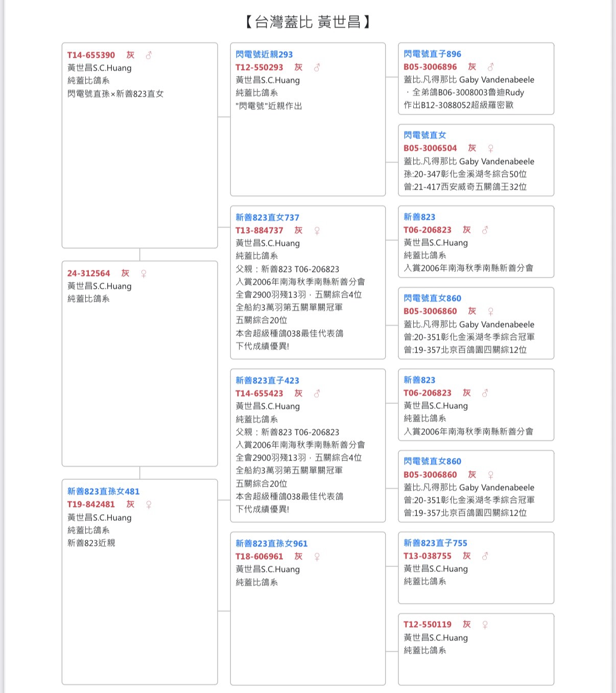Image resolution: width=616 pixels, height=693 pixels.
Task: Select ring number T18-606961
Action: pyautogui.click(x=259, y=557)
